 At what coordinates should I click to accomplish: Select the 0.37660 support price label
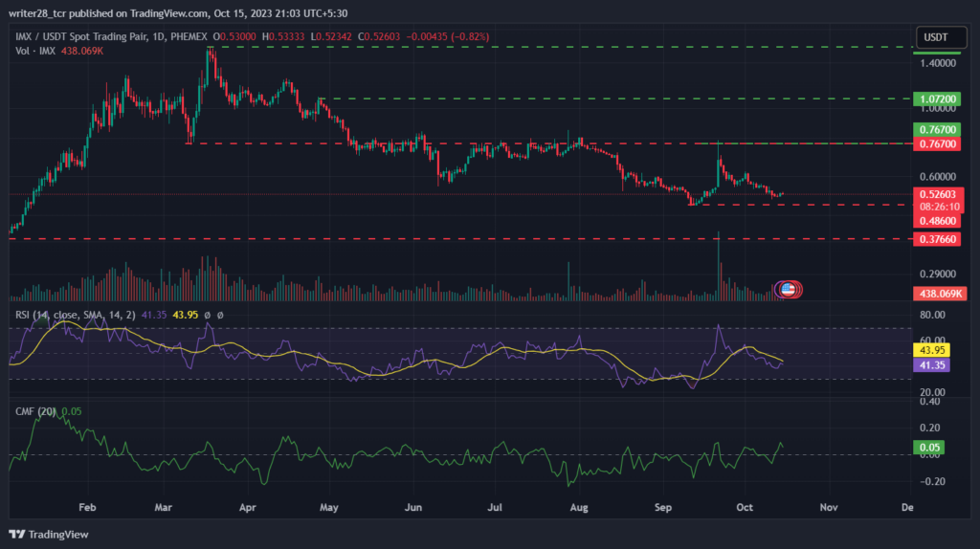(x=937, y=238)
